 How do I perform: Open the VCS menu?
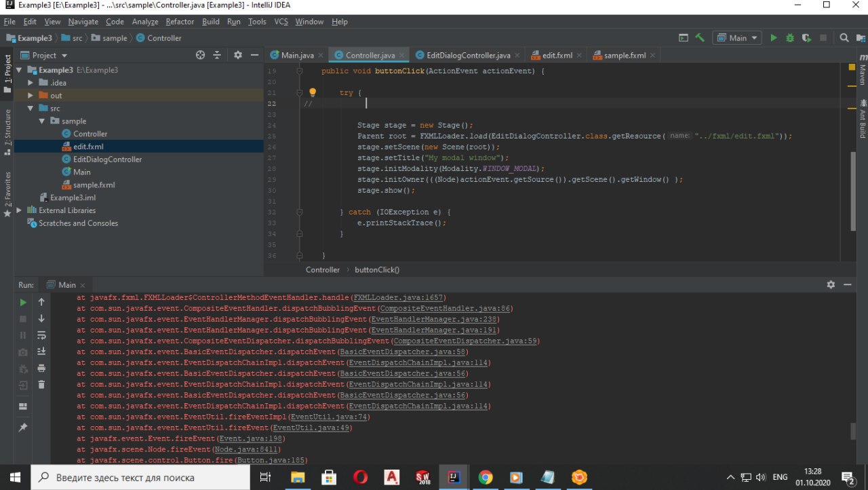pyautogui.click(x=281, y=22)
